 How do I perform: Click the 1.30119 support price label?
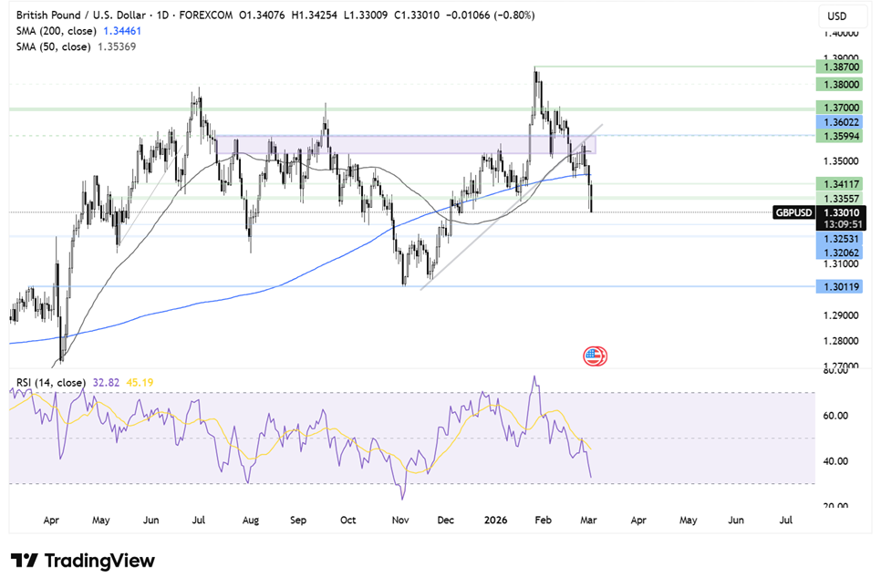click(x=839, y=287)
